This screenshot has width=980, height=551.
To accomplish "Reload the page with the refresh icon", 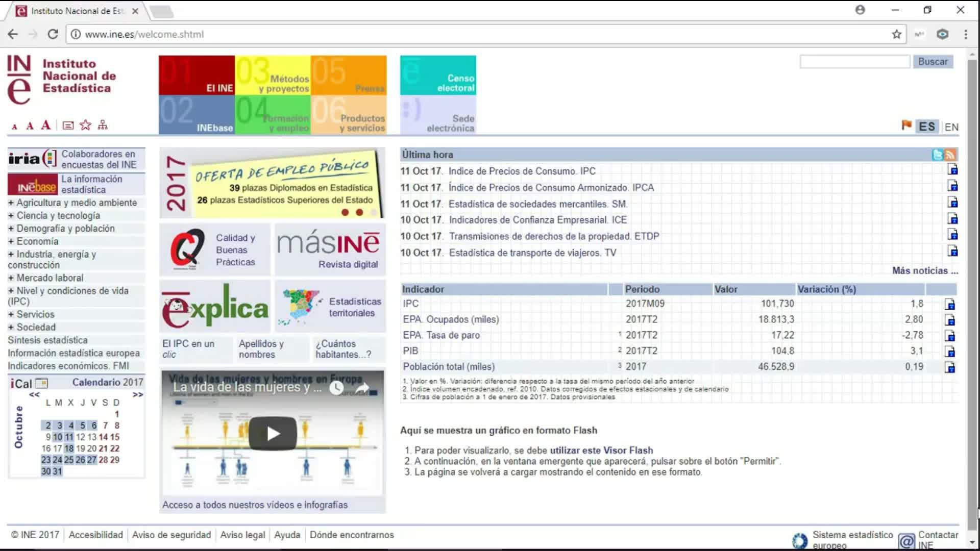I will pyautogui.click(x=53, y=34).
